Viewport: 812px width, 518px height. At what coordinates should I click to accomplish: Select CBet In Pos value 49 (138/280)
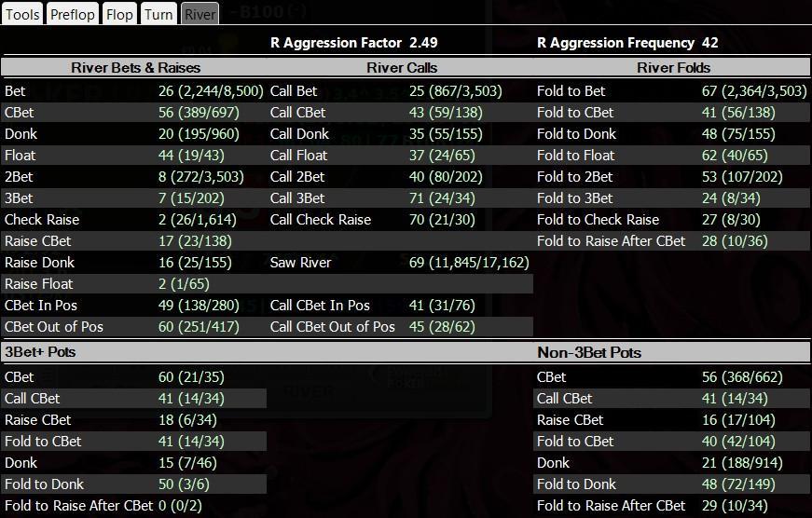click(199, 306)
